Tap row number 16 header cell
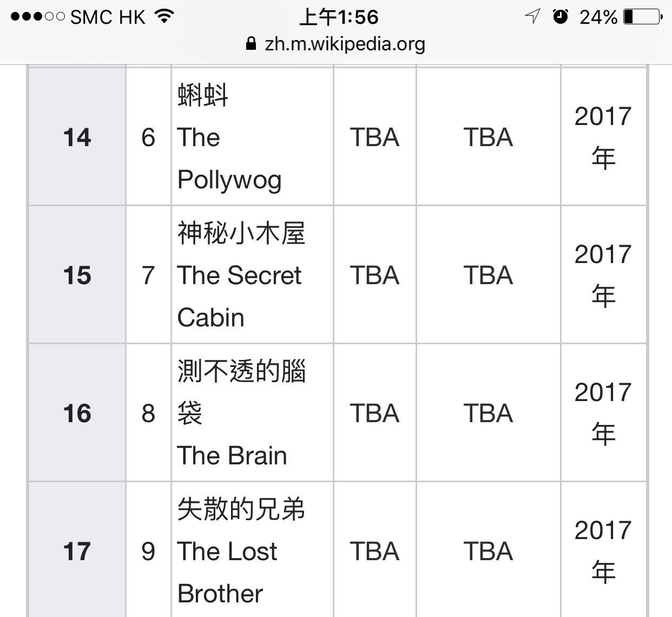 click(x=77, y=413)
